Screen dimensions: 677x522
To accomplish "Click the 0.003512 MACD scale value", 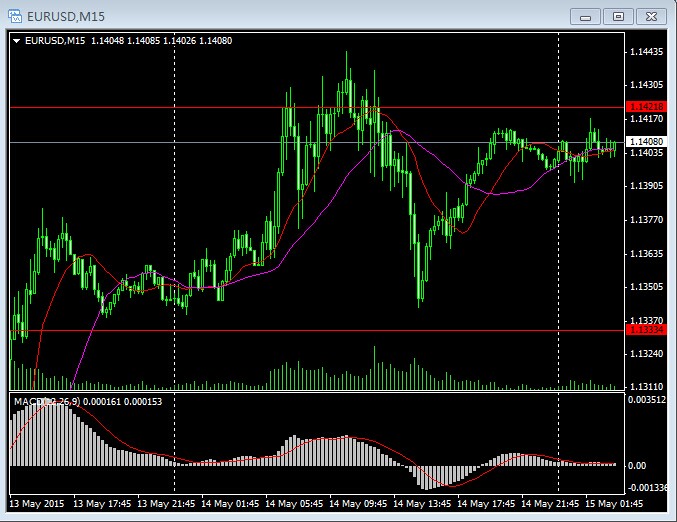I will (648, 400).
